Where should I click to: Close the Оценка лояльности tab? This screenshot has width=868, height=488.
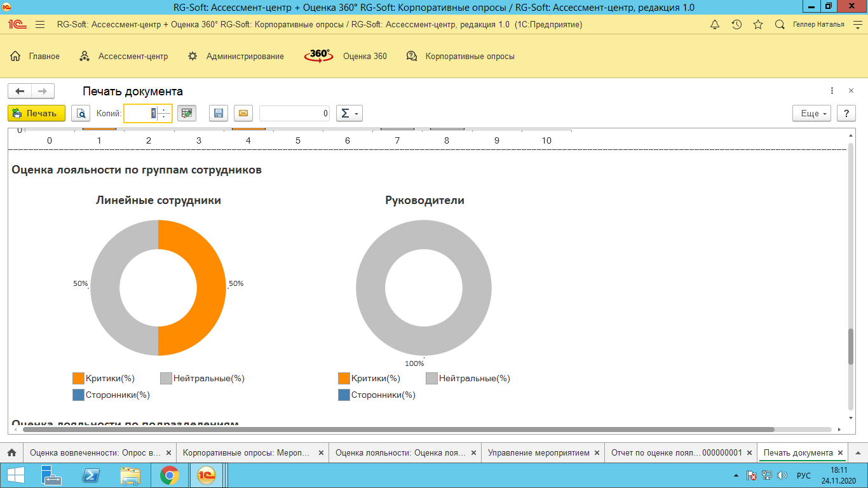[x=473, y=453]
